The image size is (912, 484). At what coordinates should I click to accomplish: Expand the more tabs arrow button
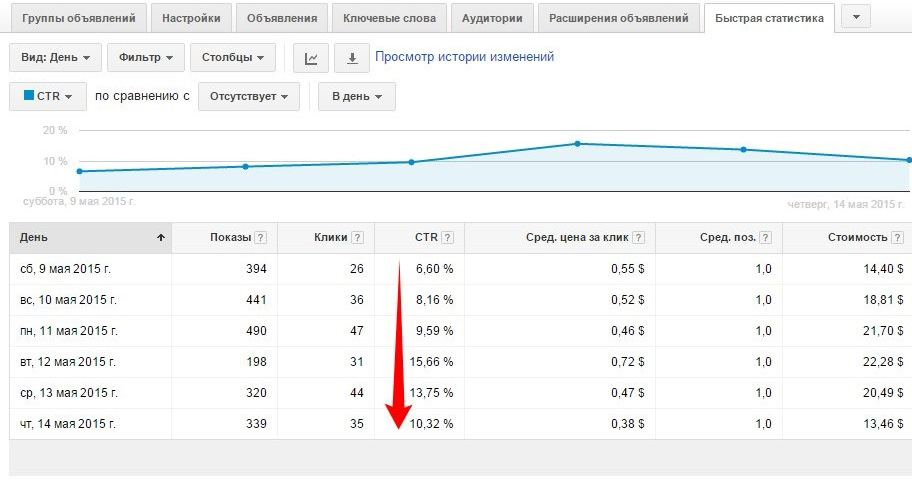[x=856, y=17]
